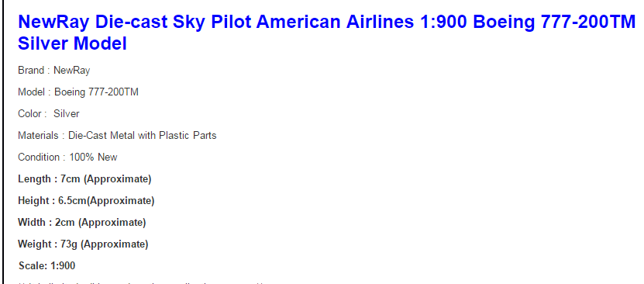Click the 'Model : Boeing 777-200TM' line
This screenshot has height=284, width=644.
(78, 92)
